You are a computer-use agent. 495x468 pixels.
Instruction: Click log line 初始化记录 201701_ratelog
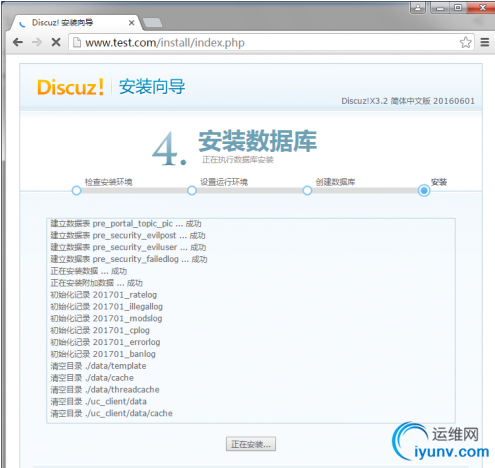click(103, 295)
